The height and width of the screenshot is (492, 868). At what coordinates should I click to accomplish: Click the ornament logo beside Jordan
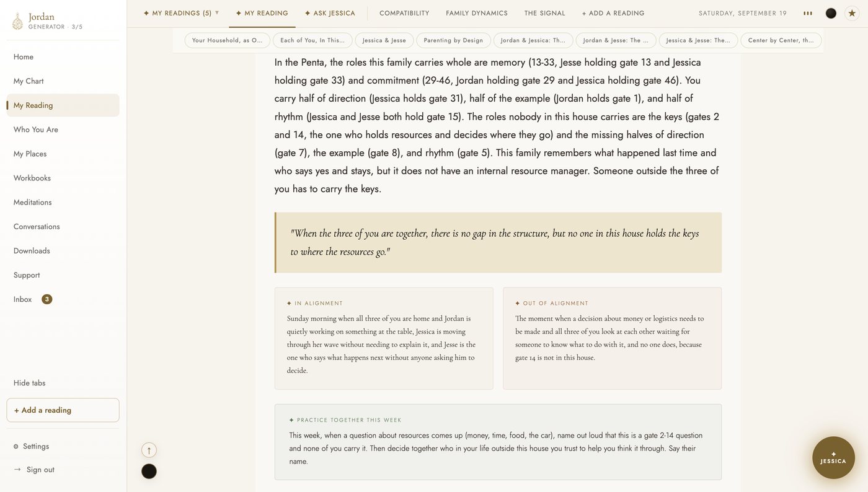[17, 21]
